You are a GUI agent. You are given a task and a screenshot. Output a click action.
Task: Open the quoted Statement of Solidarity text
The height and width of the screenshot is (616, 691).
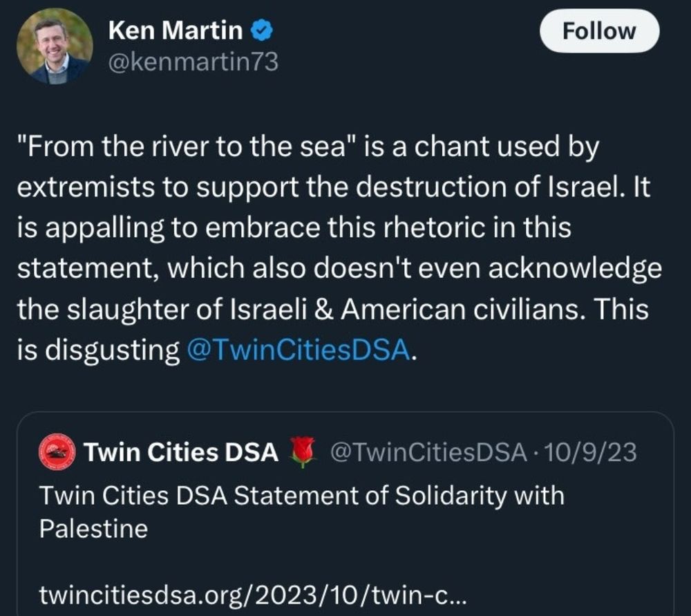pos(302,512)
